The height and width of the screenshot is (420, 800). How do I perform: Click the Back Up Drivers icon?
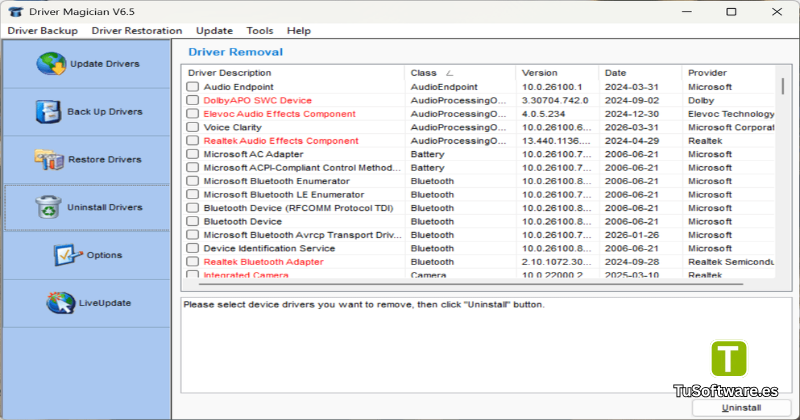48,112
